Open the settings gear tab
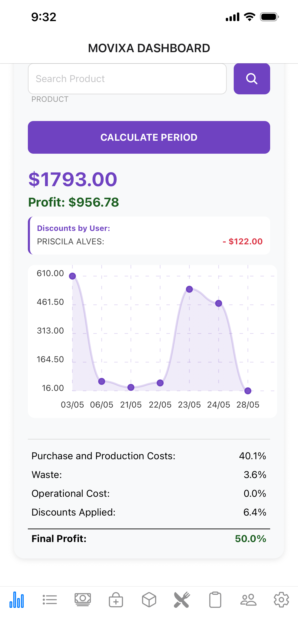The width and height of the screenshot is (298, 644). coord(282,600)
